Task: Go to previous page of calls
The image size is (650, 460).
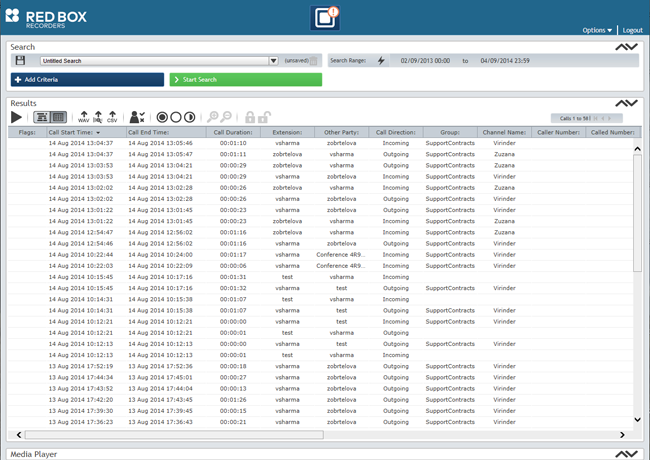Action: [x=603, y=119]
